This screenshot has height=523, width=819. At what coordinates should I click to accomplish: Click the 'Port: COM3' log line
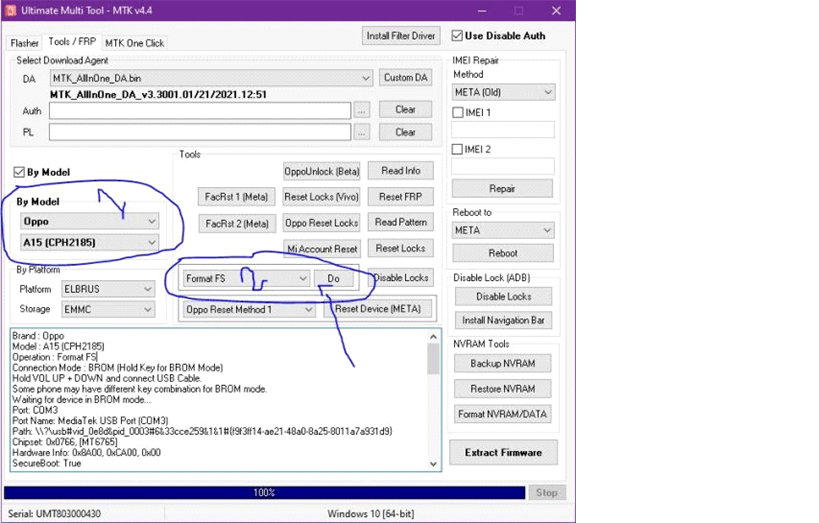[34, 410]
